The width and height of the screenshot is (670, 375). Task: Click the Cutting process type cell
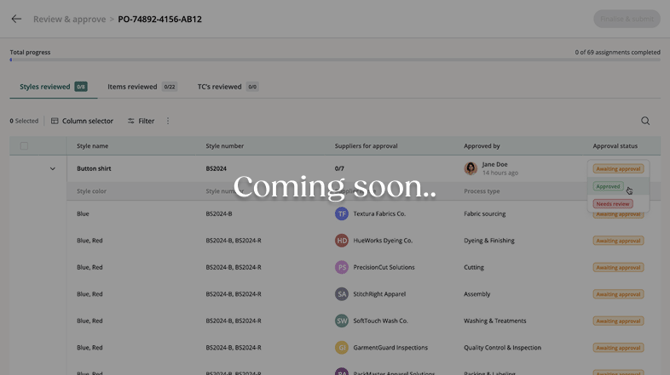pyautogui.click(x=474, y=267)
